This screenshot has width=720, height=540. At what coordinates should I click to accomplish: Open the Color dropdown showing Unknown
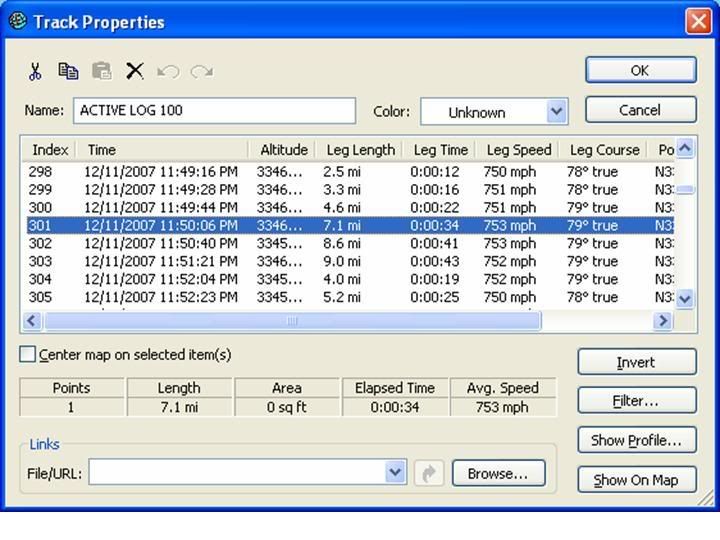(557, 111)
